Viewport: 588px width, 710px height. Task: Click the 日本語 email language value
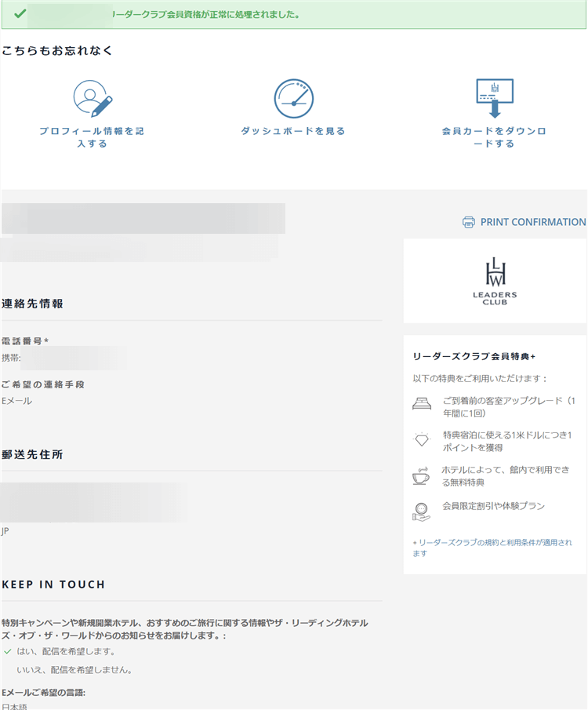(14, 706)
